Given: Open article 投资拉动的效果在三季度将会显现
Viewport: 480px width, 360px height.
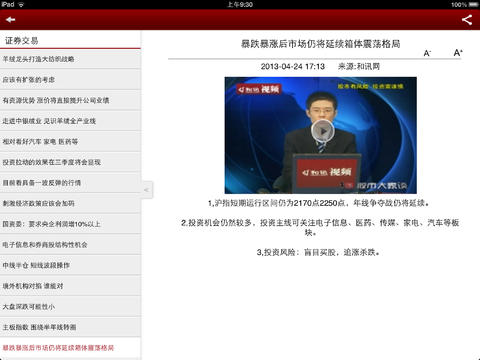Looking at the screenshot, I should (x=70, y=162).
